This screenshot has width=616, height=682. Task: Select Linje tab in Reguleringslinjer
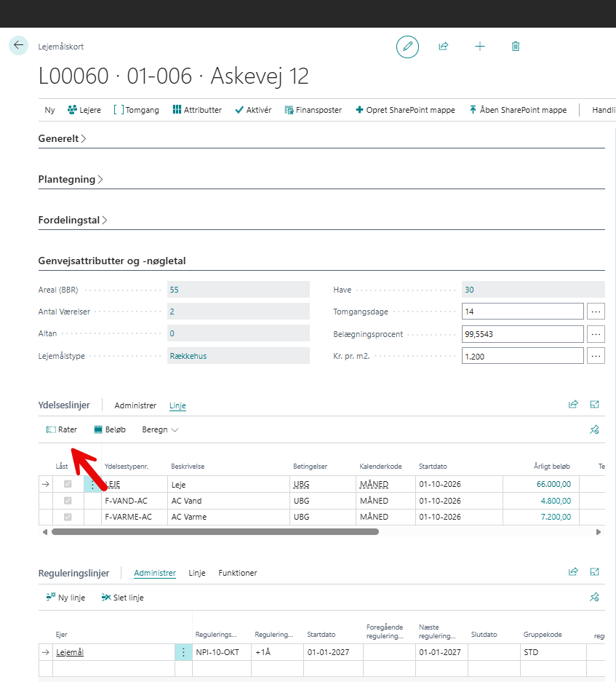pos(197,574)
